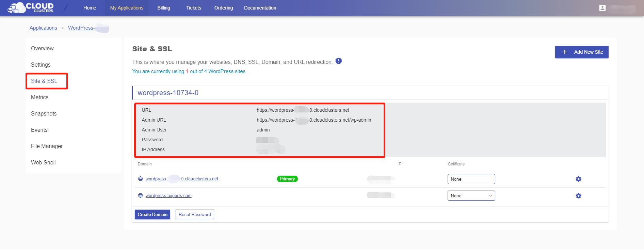Click globe icon next to wordpress-experts.com
The image size is (644, 249).
(x=140, y=195)
